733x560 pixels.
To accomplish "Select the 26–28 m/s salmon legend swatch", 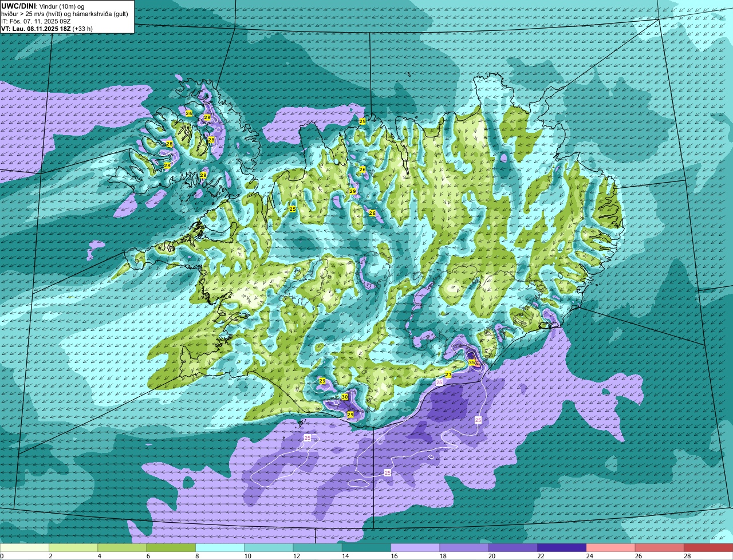I will [660, 548].
